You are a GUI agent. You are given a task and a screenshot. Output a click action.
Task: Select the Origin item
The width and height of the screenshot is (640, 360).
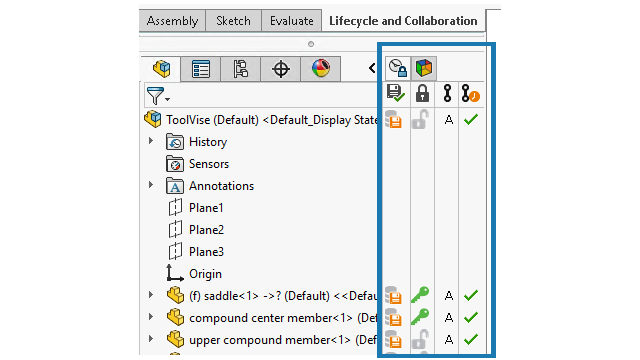click(205, 274)
